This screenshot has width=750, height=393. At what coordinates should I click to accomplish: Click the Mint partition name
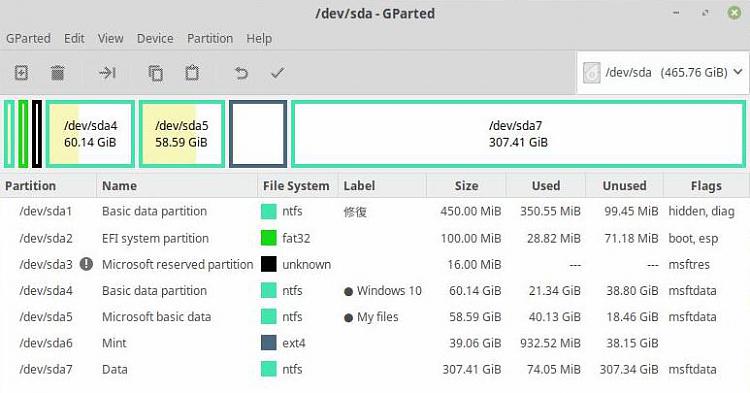click(114, 343)
